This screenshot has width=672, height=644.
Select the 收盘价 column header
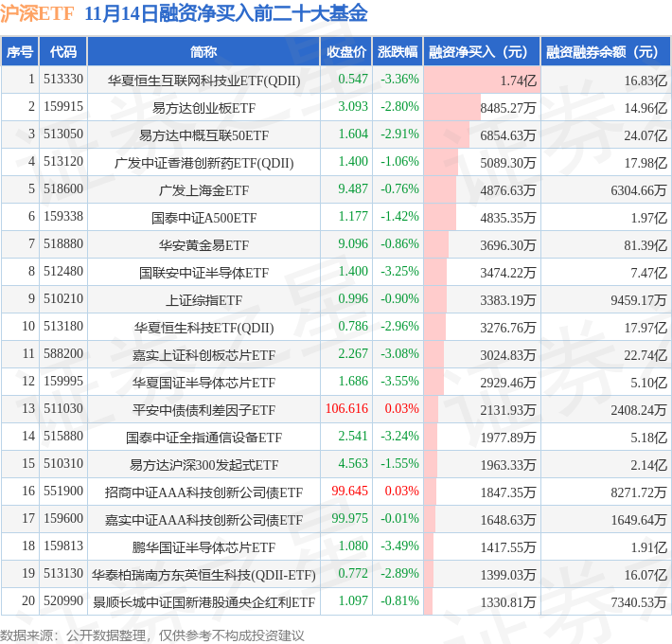pos(346,52)
